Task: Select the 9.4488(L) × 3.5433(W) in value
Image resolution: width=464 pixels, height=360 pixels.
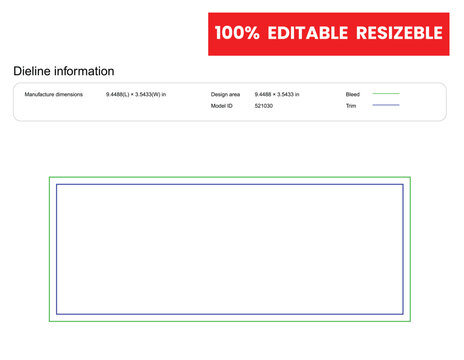Action: (136, 94)
